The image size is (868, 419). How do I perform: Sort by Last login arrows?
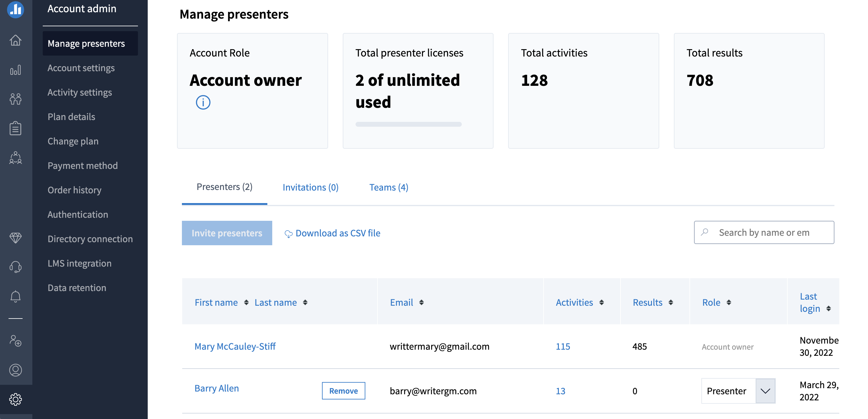coord(829,308)
